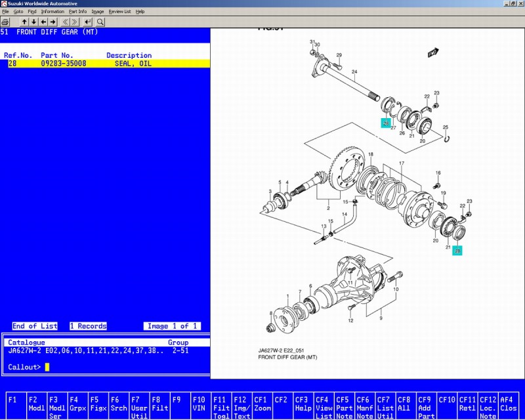Click the printer icon in the toolbar
Viewport: 525px width, 420px height.
click(5, 22)
